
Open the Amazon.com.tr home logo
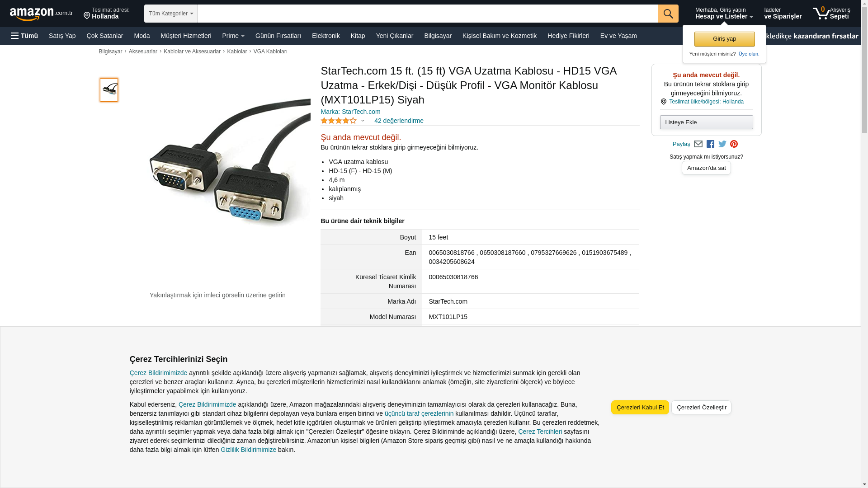(41, 14)
